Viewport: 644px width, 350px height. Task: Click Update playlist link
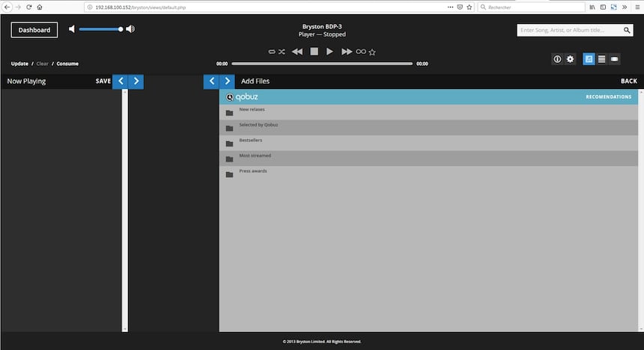pyautogui.click(x=19, y=64)
